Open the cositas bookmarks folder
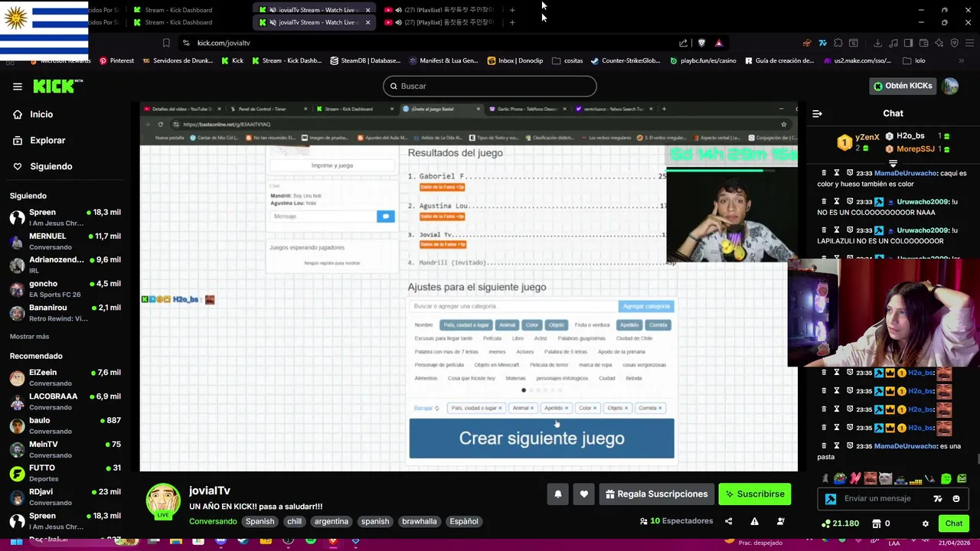 pos(567,60)
